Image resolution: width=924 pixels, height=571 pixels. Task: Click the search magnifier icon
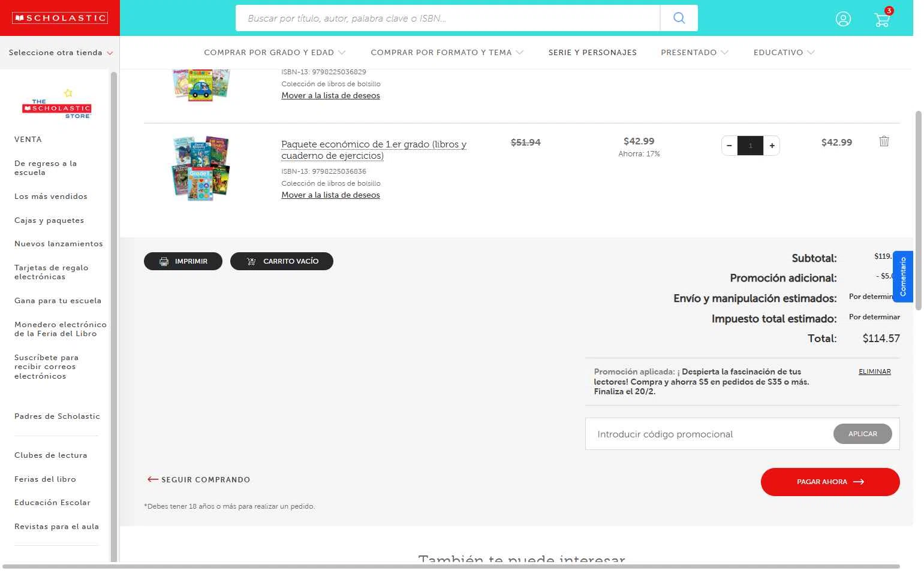point(679,18)
